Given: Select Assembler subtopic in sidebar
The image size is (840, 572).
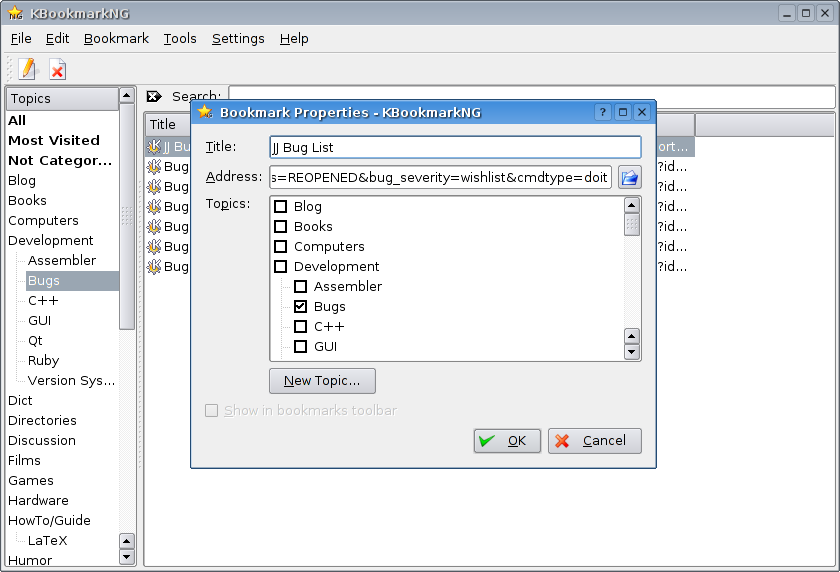Looking at the screenshot, I should [62, 260].
